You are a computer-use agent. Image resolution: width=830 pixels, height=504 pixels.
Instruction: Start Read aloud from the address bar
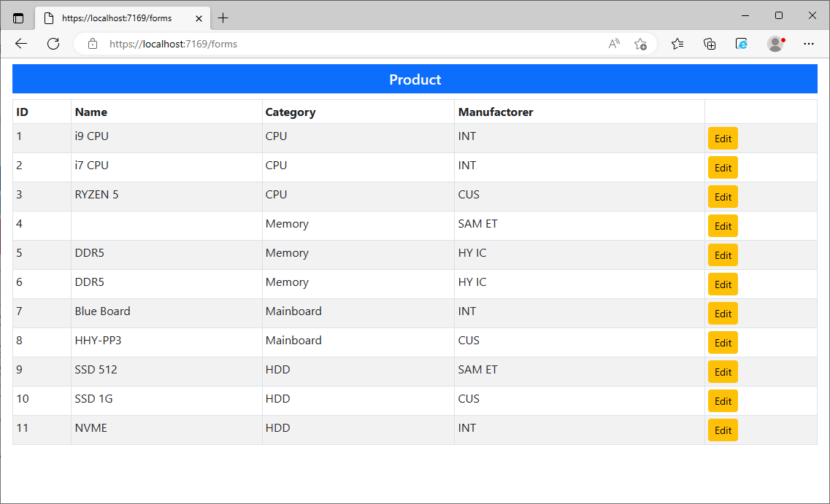613,44
